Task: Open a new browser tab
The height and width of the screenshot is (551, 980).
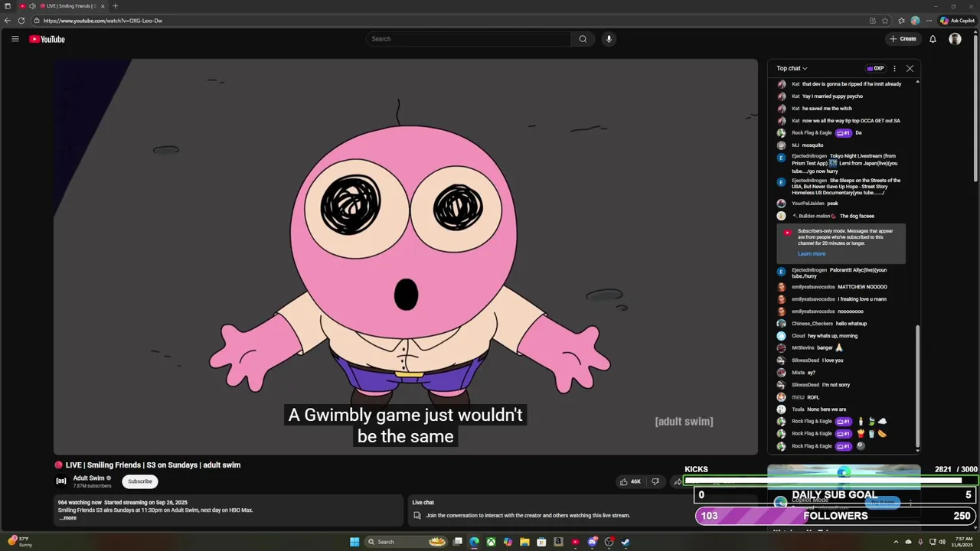Action: coord(115,6)
